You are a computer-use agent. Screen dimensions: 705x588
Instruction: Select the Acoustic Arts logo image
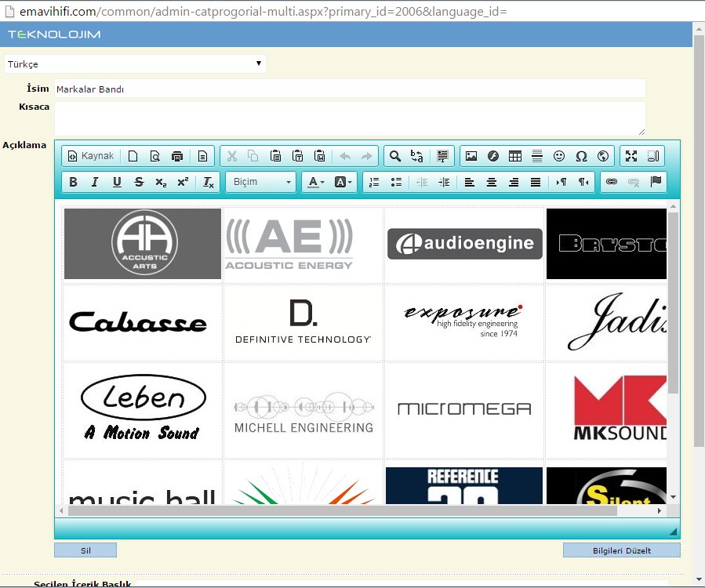pos(143,244)
